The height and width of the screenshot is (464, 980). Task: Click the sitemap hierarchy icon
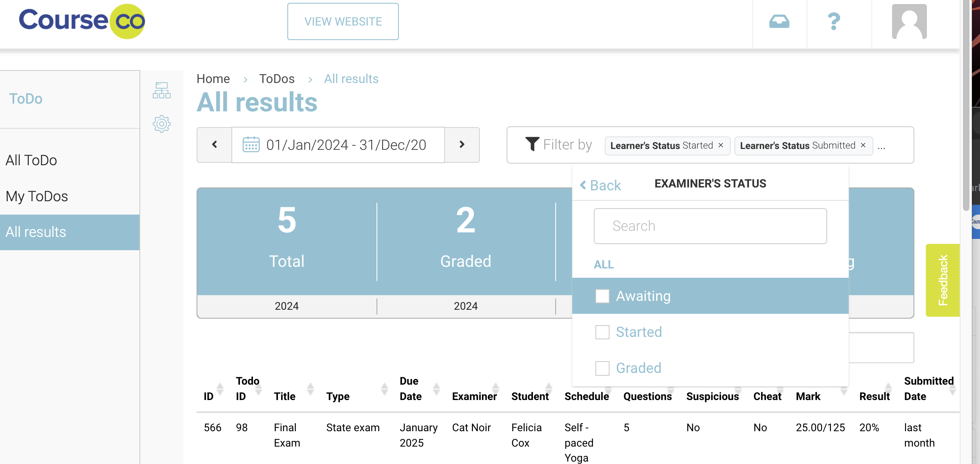point(161,90)
